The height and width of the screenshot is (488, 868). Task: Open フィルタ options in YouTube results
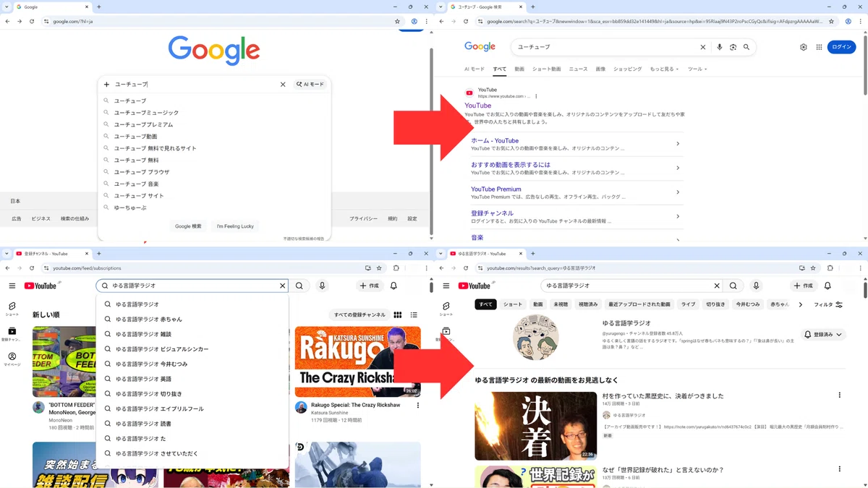[x=828, y=304]
